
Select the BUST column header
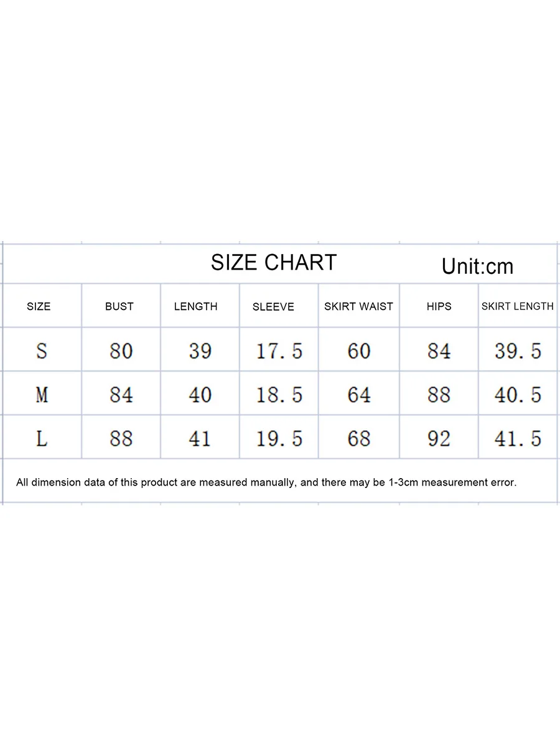(x=119, y=306)
